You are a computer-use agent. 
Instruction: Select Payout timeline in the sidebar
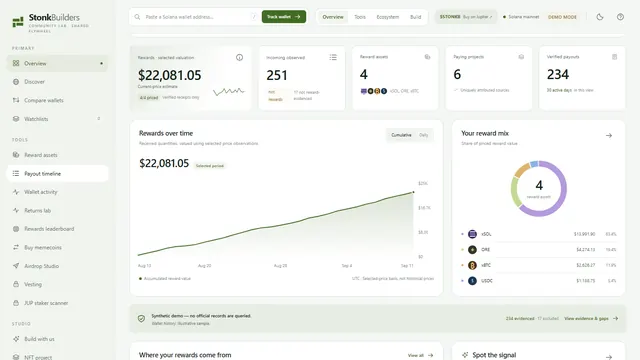coord(57,173)
